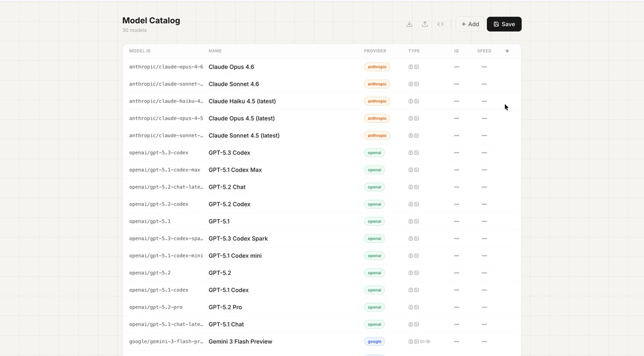Click google badge in Gemini 3 Flash row
Screen dimensions: 644x356
pos(375,342)
